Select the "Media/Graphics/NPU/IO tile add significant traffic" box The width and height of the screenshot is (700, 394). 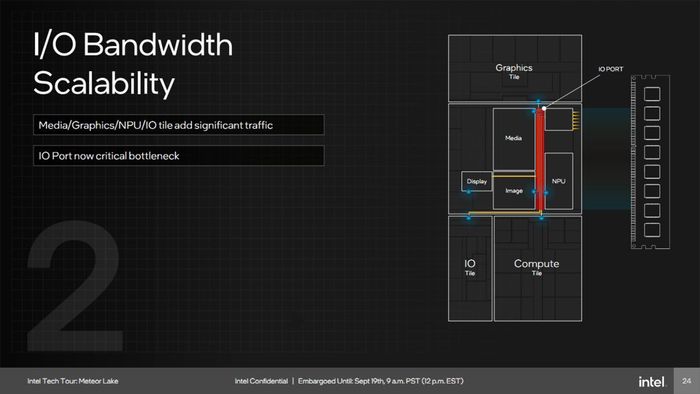click(179, 125)
